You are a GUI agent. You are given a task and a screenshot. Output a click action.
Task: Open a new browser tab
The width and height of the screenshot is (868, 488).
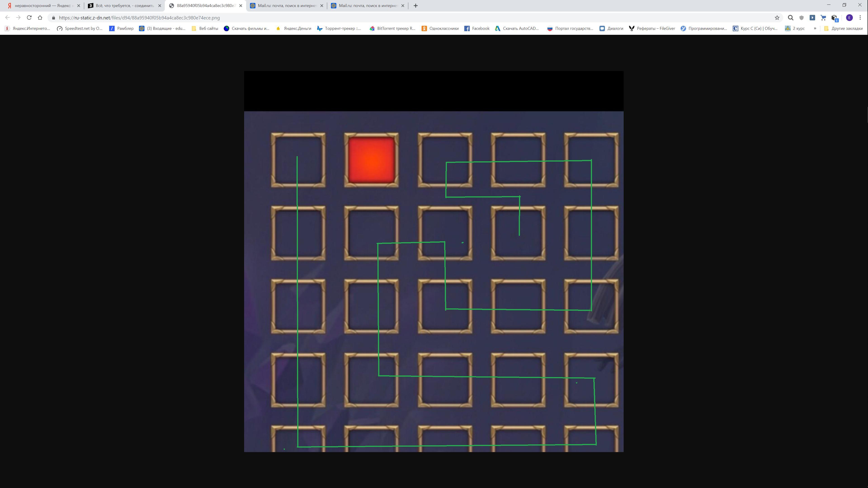pos(415,6)
